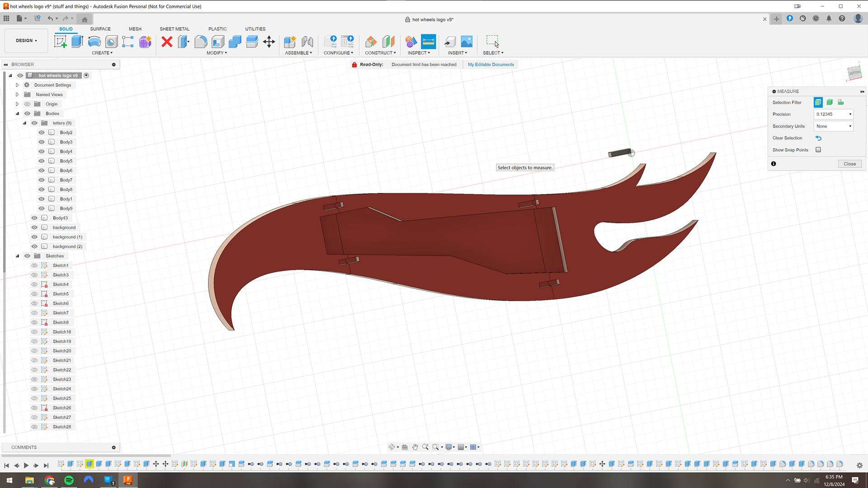Image resolution: width=868 pixels, height=488 pixels.
Task: Open the navigation Pan hand tool
Action: point(415,447)
